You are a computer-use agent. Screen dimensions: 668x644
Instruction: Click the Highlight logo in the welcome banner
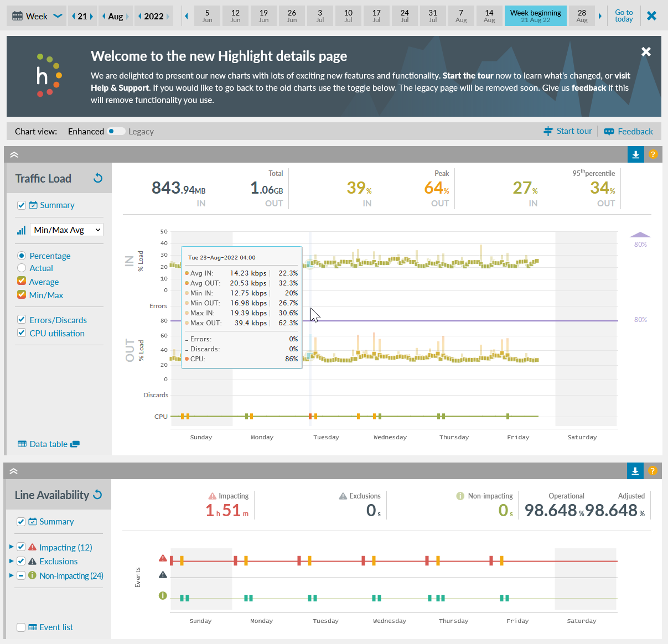(x=48, y=76)
